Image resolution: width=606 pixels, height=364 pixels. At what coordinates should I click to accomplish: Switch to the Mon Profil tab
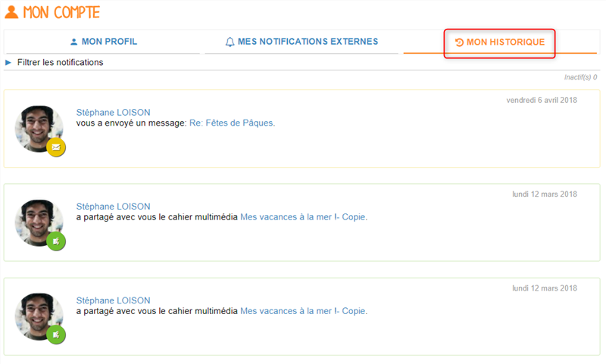pyautogui.click(x=103, y=42)
